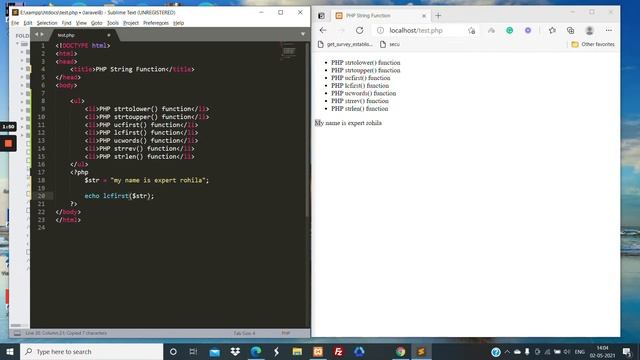Click code line 20 echo lcfirst statement

(119, 196)
